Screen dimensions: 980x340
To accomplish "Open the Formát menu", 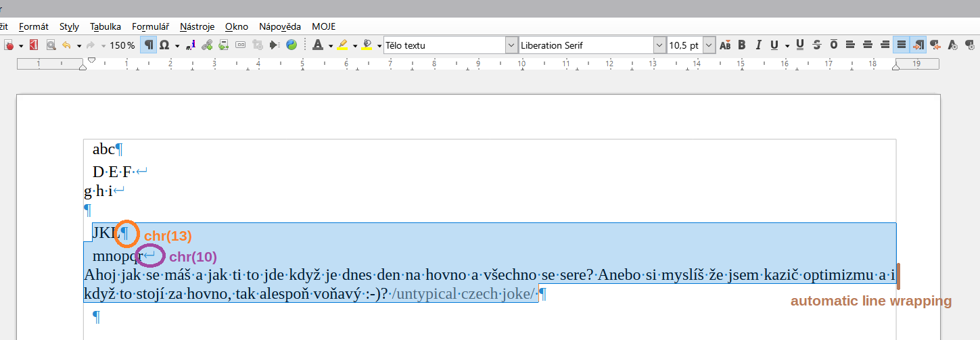I will [34, 26].
